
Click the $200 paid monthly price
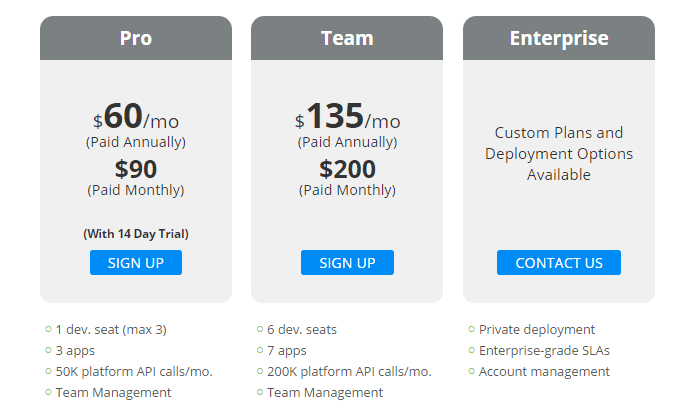click(x=347, y=169)
